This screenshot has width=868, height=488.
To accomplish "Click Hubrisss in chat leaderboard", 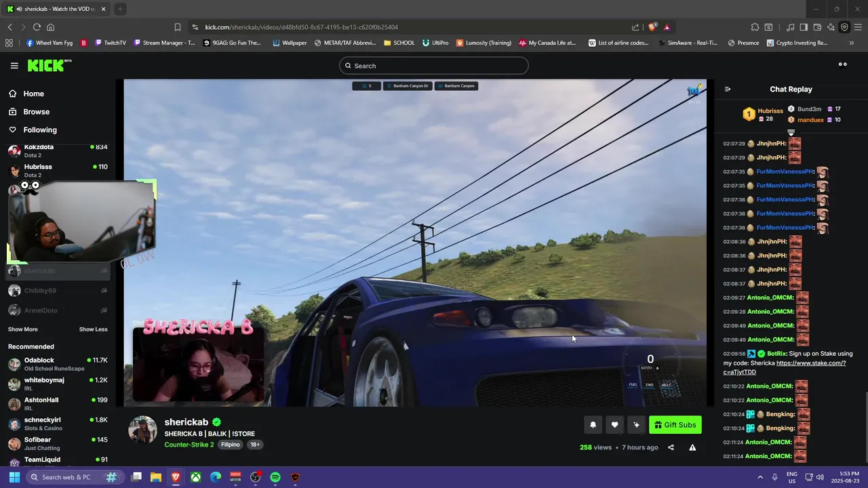I will [770, 110].
